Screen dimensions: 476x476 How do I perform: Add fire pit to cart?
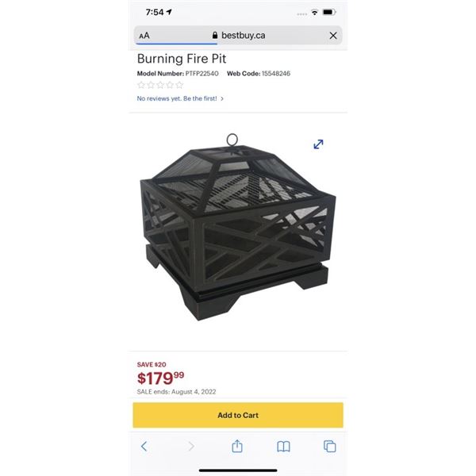[x=238, y=415]
